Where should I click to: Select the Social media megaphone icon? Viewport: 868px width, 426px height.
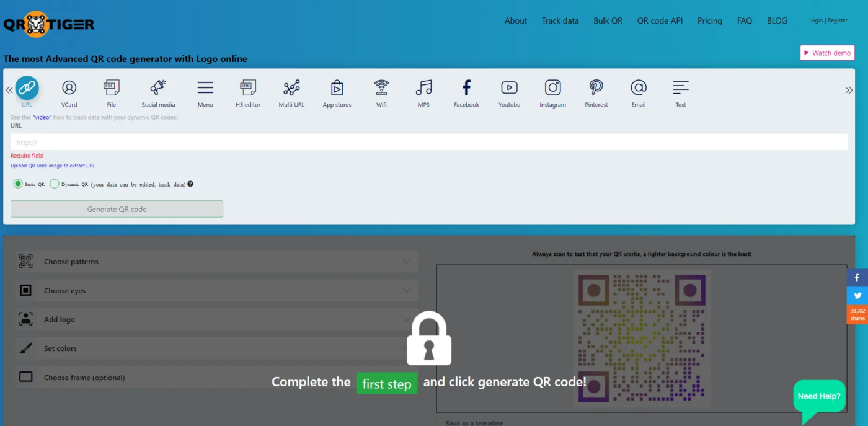click(159, 87)
